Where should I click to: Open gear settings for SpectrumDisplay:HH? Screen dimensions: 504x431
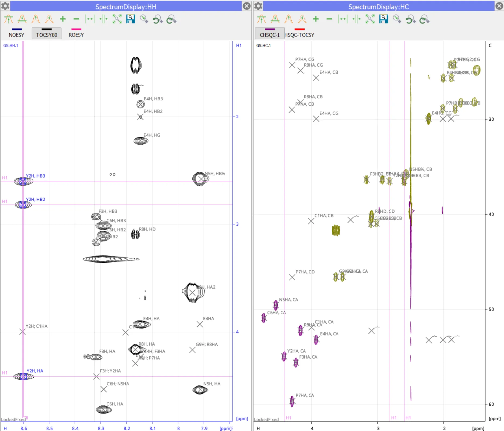coord(5,6)
